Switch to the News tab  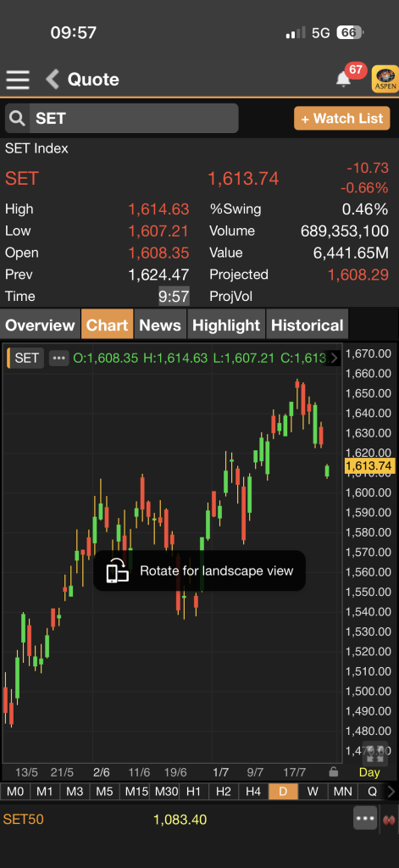click(x=160, y=325)
